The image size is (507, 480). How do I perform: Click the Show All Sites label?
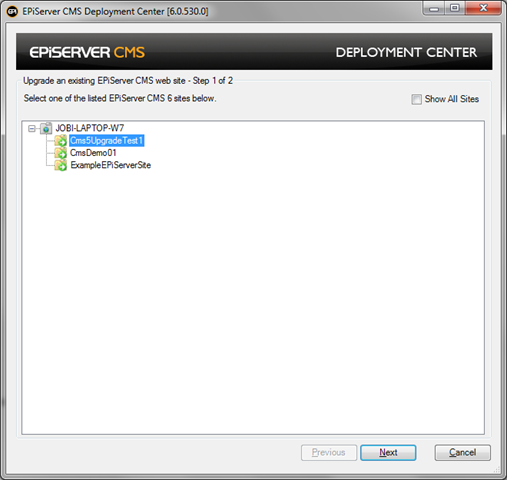[x=452, y=99]
